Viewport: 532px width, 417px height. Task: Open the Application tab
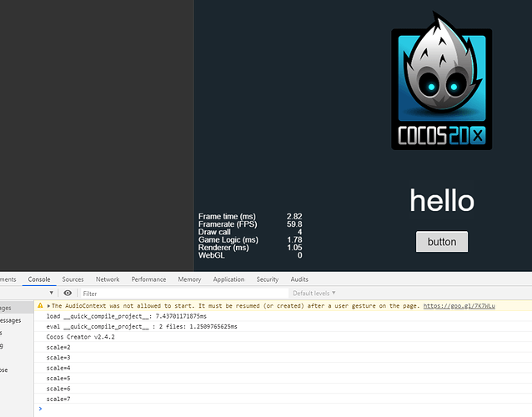pyautogui.click(x=228, y=279)
